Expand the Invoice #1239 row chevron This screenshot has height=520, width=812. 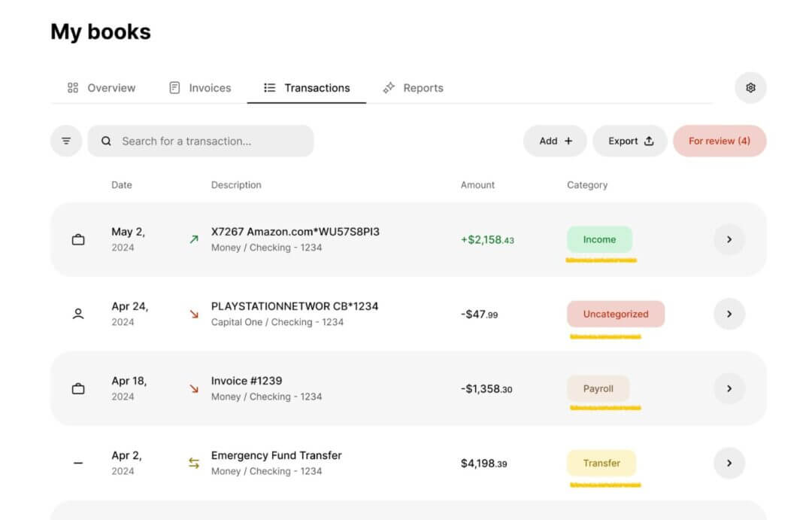click(729, 388)
